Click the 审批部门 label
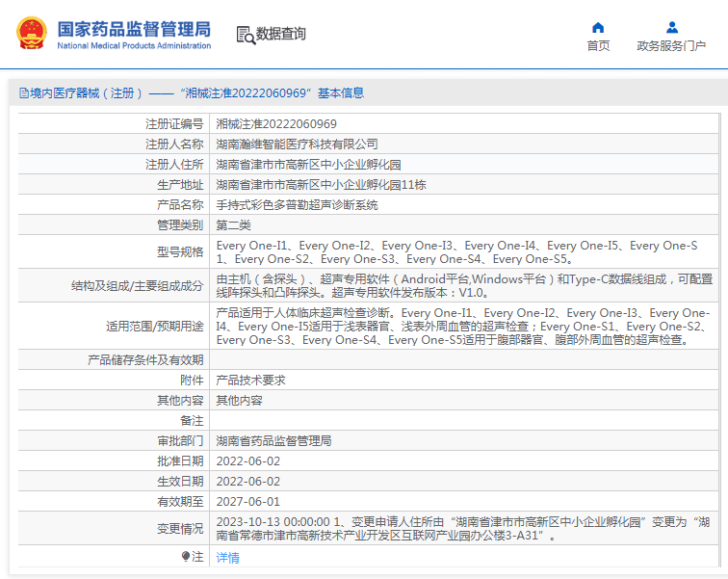The image size is (728, 579). click(x=180, y=441)
